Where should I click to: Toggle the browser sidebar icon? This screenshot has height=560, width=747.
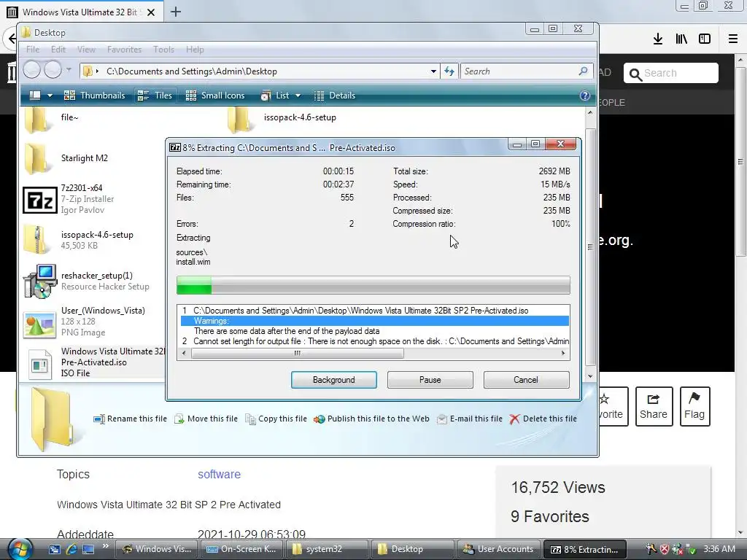(705, 39)
